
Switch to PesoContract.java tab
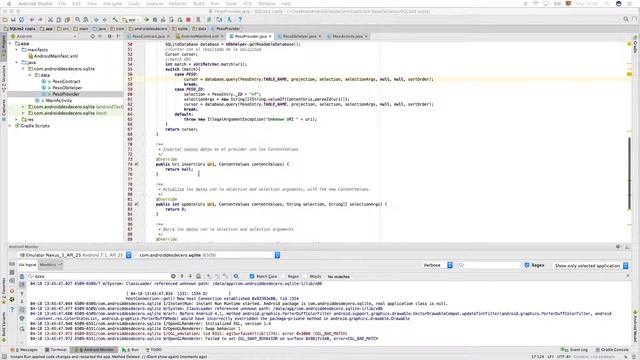tap(148, 36)
